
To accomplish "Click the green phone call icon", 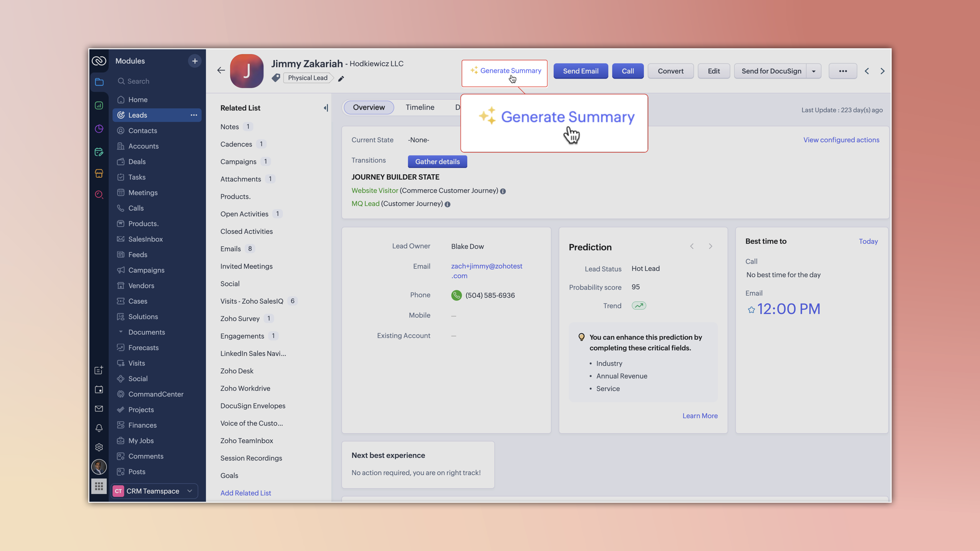I will pos(456,296).
